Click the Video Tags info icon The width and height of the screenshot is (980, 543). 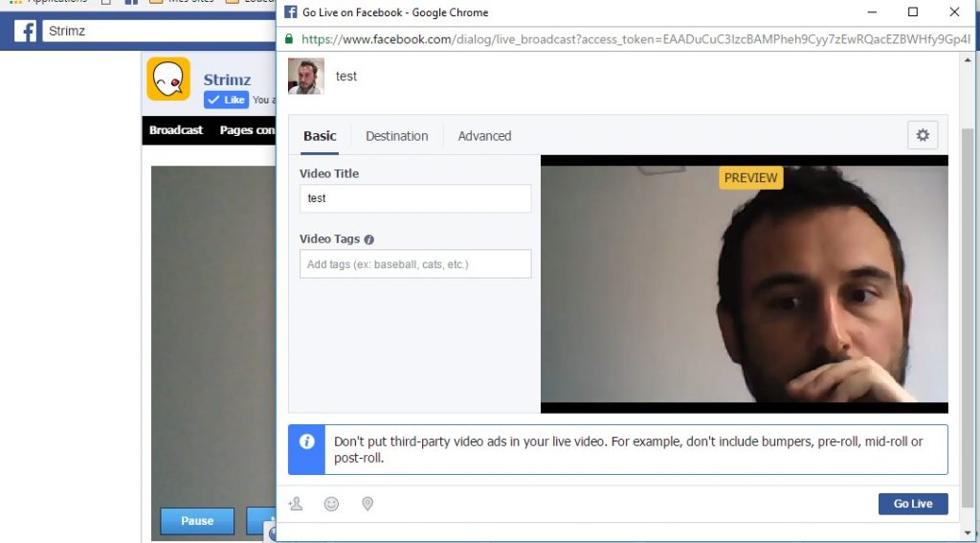click(x=368, y=239)
